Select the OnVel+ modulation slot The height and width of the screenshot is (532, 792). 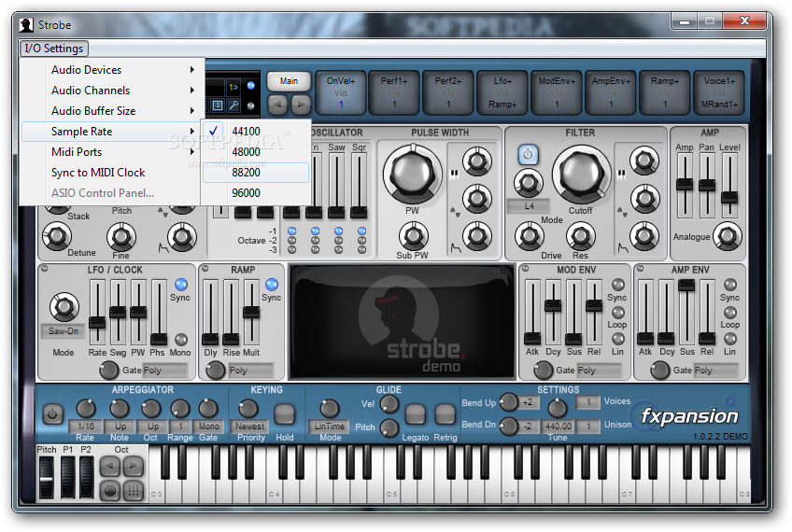tap(341, 92)
